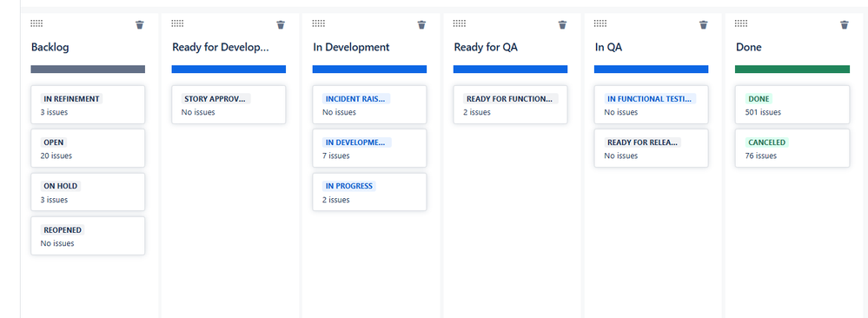Click trash icon on In QA column

click(x=704, y=25)
